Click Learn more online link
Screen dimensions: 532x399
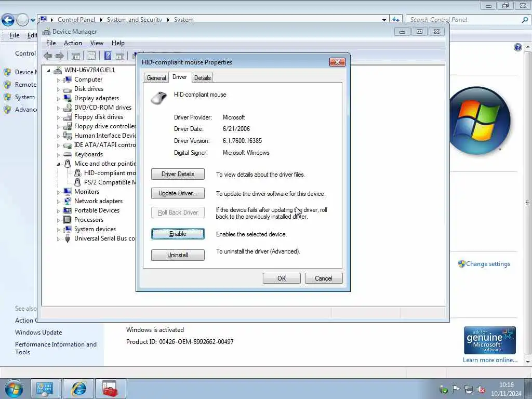(x=490, y=360)
